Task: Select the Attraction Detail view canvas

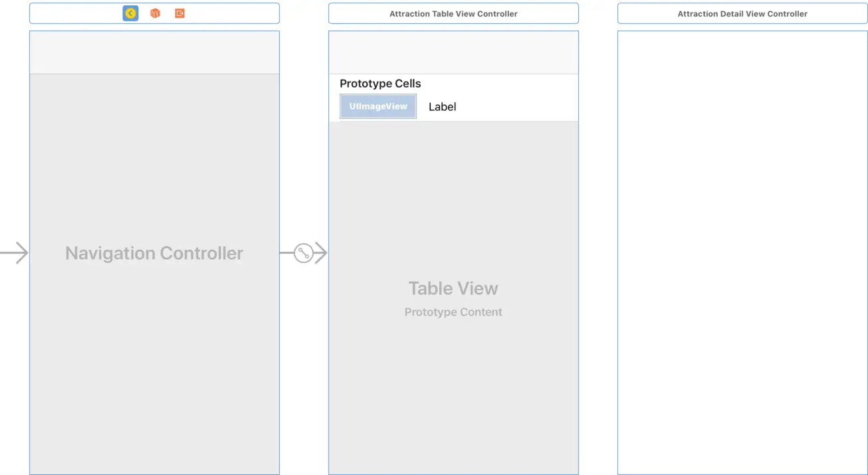Action: 742,252
